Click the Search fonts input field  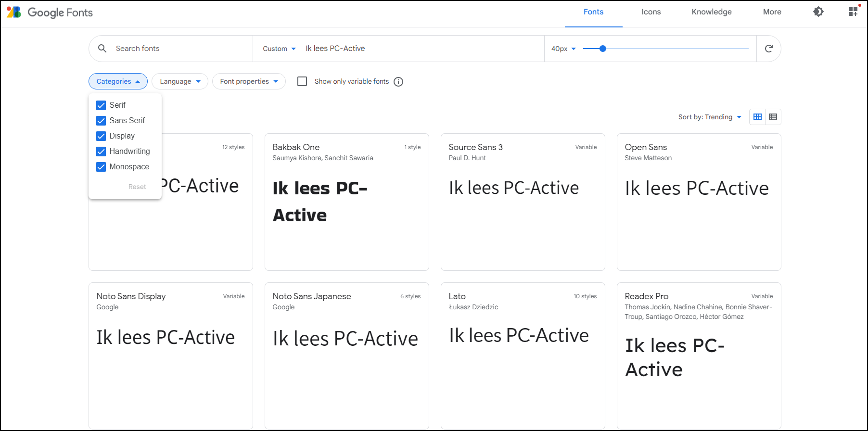[x=180, y=49]
